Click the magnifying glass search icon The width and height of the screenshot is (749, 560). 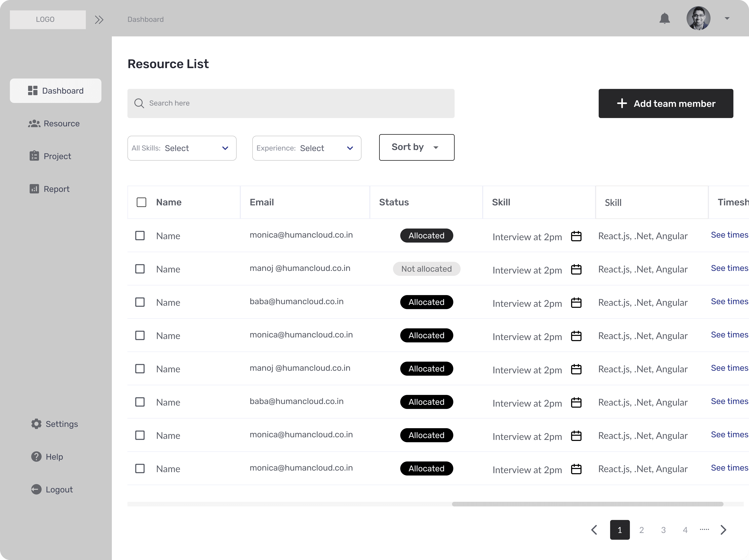coord(139,103)
